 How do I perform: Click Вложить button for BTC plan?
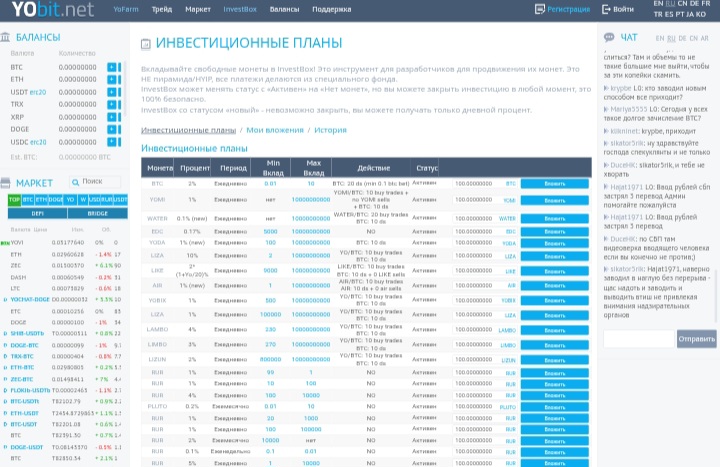(x=555, y=184)
